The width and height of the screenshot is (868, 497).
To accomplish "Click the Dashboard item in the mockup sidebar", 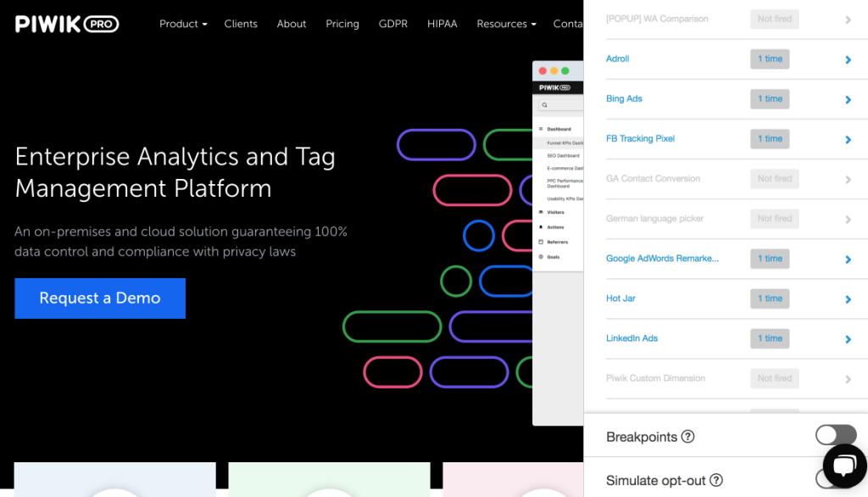I will click(558, 129).
